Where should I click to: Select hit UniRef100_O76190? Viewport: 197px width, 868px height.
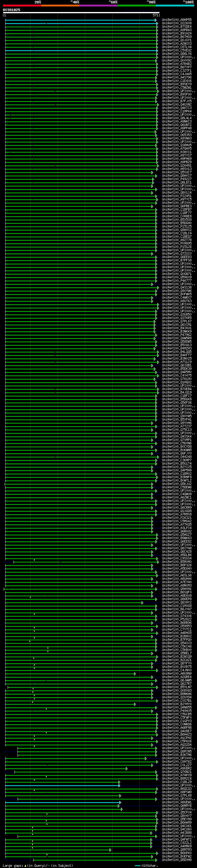tap(177, 379)
